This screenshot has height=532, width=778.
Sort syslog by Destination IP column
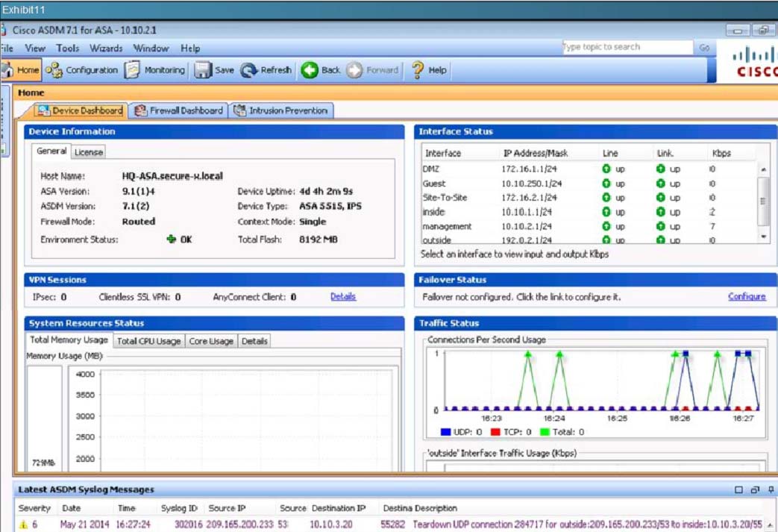[x=339, y=508]
